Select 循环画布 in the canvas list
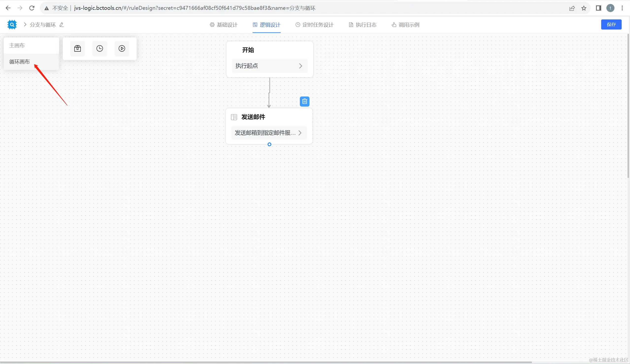This screenshot has height=364, width=630. [19, 62]
